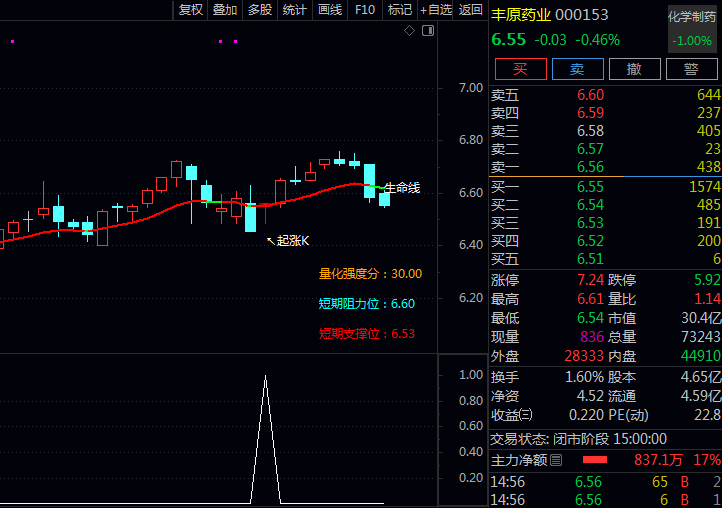Open 统计 statistics tool
This screenshot has width=722, height=508.
pos(295,10)
